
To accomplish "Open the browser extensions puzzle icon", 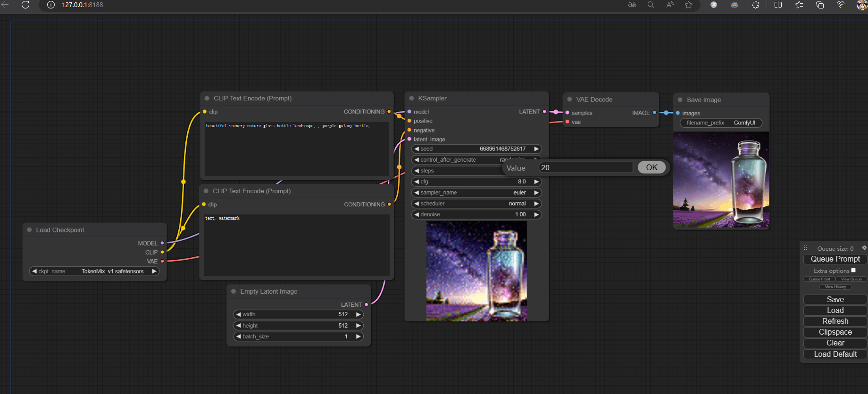I will [x=755, y=5].
